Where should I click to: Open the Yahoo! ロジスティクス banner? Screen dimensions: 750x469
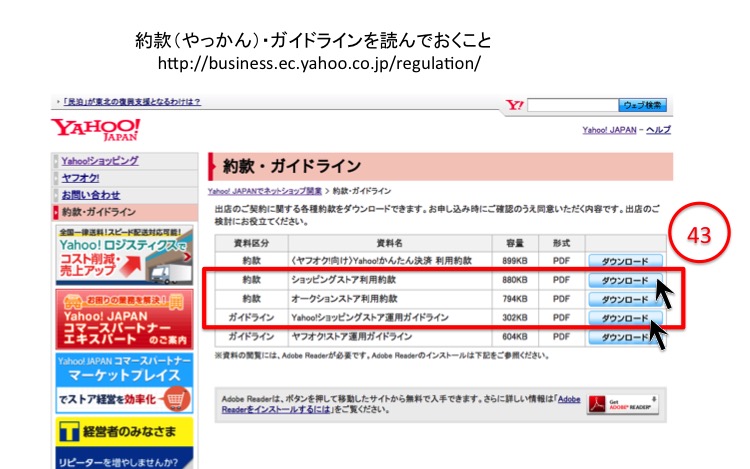(124, 256)
